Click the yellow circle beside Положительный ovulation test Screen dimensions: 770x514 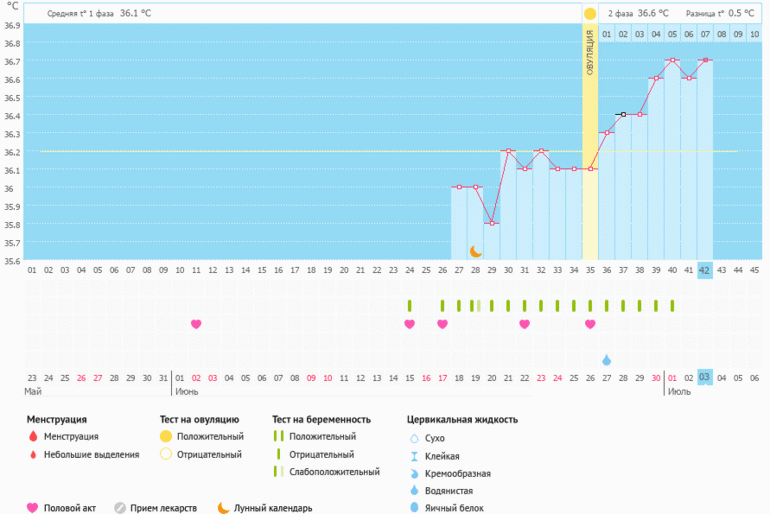coord(166,437)
